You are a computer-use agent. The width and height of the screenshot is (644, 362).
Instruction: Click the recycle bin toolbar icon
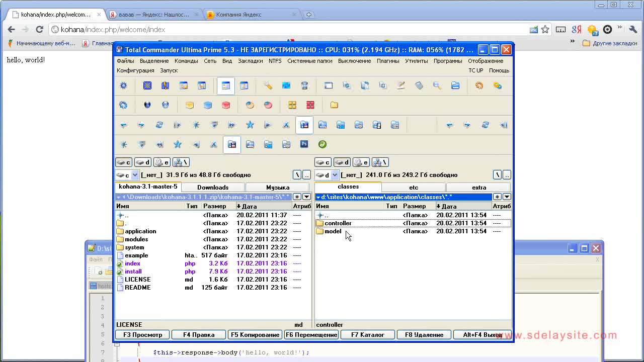(304, 86)
